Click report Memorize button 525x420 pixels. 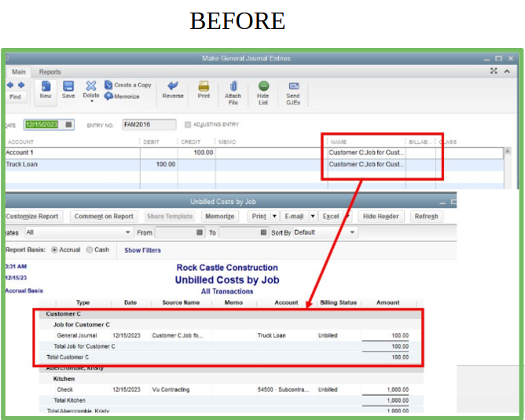click(220, 217)
